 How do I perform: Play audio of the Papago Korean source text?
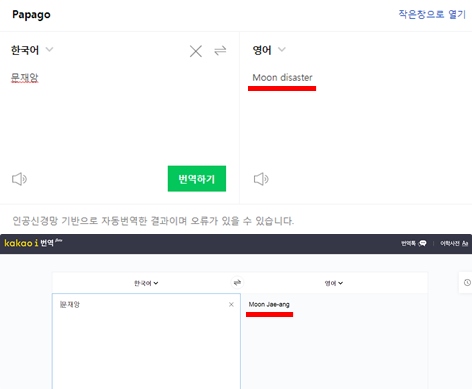(x=19, y=179)
